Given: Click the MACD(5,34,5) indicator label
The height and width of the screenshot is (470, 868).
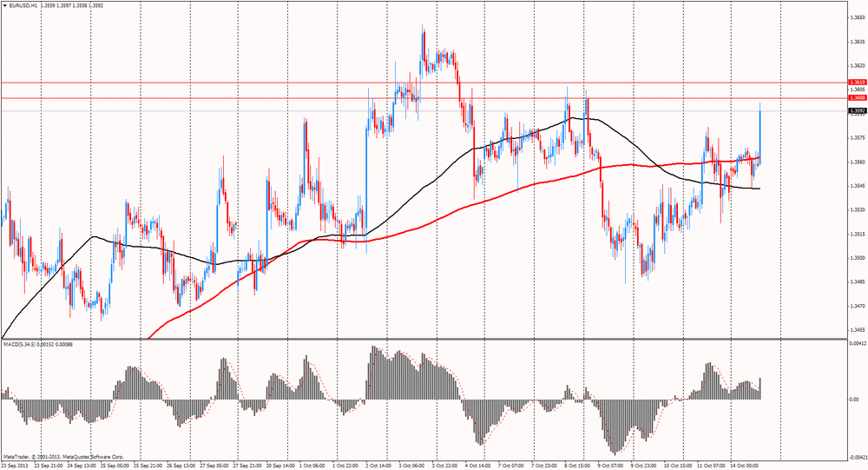Looking at the screenshot, I should coord(21,344).
